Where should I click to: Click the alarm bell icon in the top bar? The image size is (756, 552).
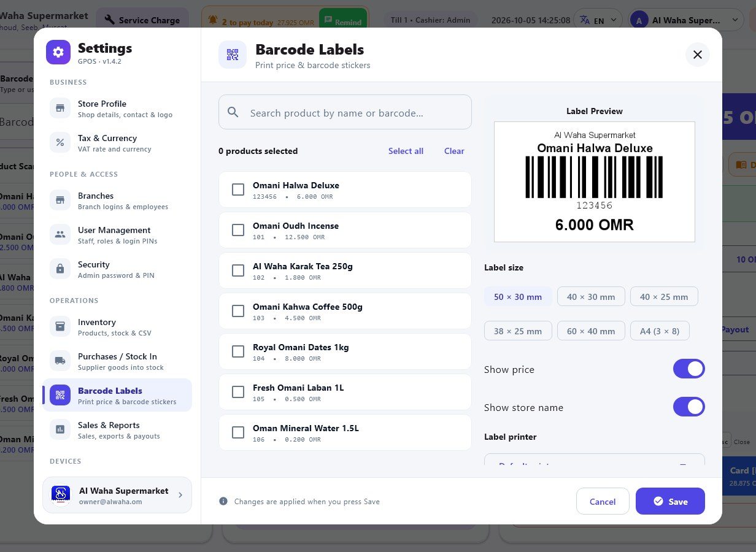(x=213, y=20)
